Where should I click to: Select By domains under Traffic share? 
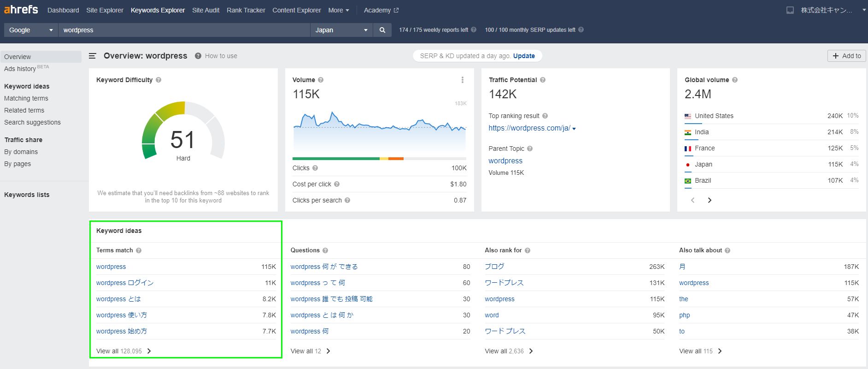pyautogui.click(x=21, y=152)
